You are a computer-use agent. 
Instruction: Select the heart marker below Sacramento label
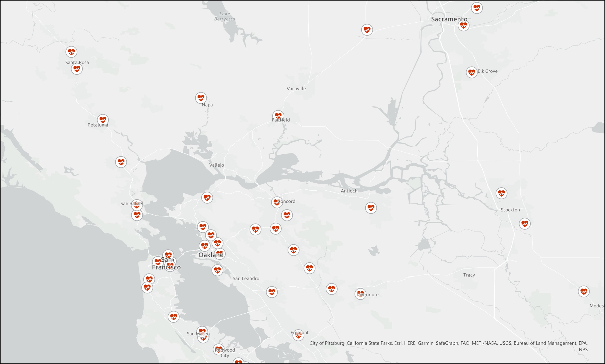pyautogui.click(x=463, y=26)
